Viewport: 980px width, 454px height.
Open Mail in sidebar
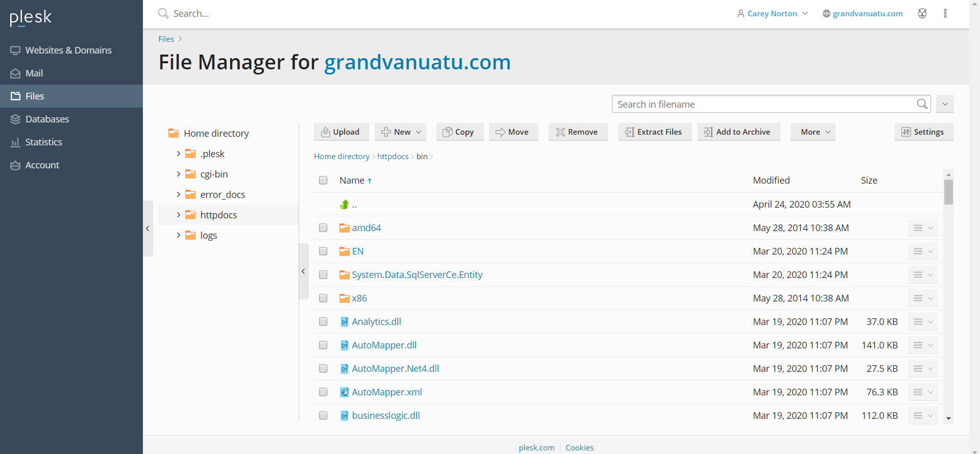point(71,73)
